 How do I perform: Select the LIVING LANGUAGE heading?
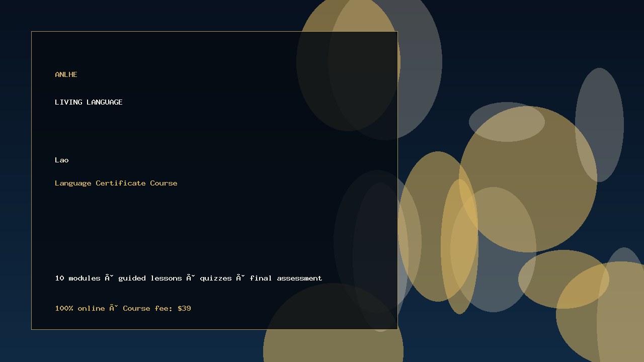[x=89, y=102]
